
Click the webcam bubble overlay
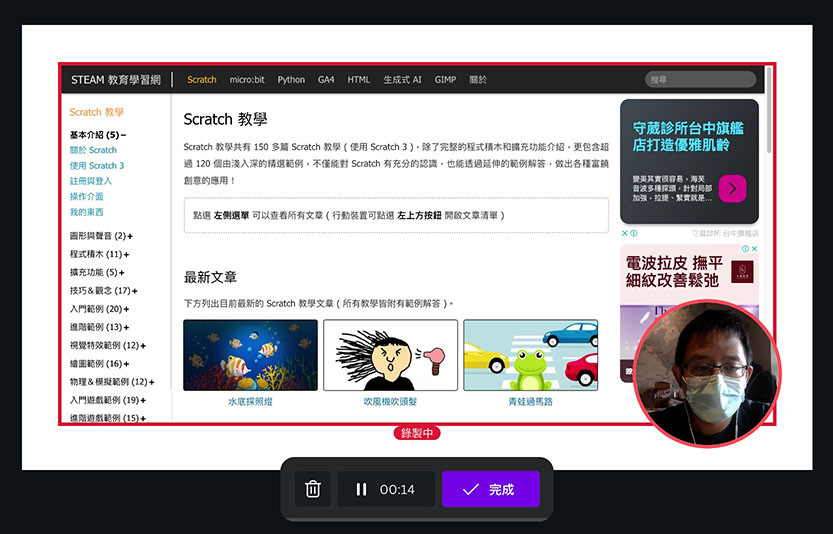(x=707, y=373)
